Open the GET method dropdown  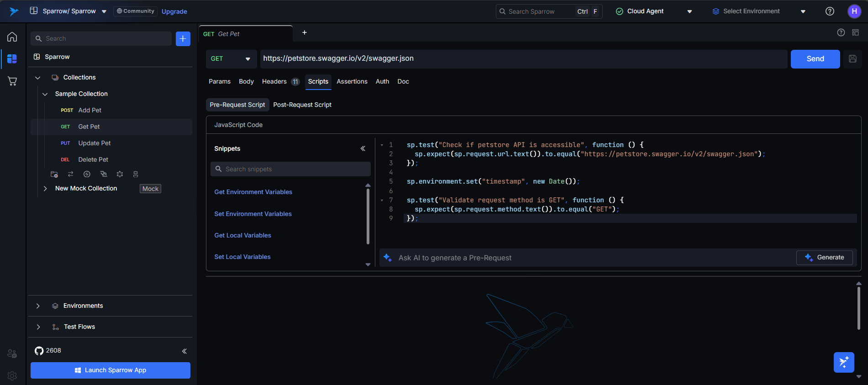pyautogui.click(x=231, y=59)
